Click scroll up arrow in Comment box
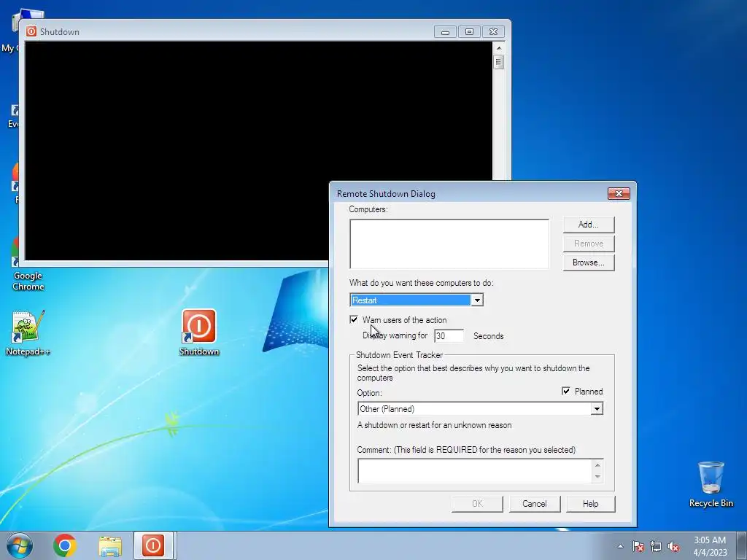Screen dimensions: 747x560 coord(597,465)
